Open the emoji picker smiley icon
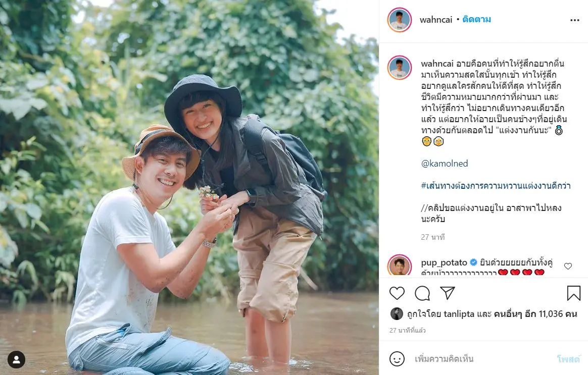588x375 pixels. [x=397, y=359]
